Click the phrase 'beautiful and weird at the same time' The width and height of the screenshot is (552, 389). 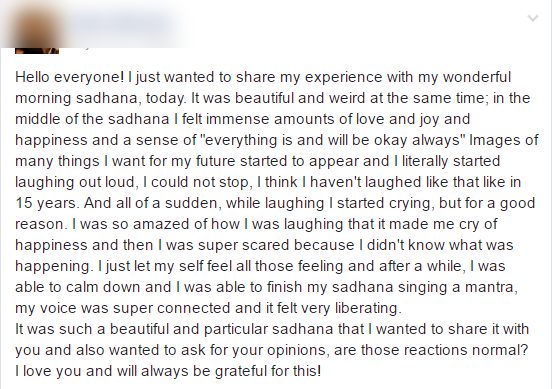[x=360, y=98]
